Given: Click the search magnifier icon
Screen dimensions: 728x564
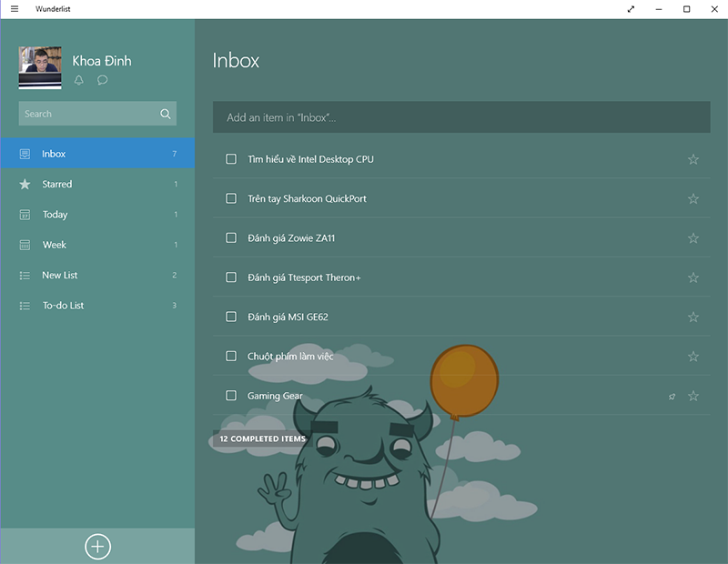Looking at the screenshot, I should (x=165, y=114).
